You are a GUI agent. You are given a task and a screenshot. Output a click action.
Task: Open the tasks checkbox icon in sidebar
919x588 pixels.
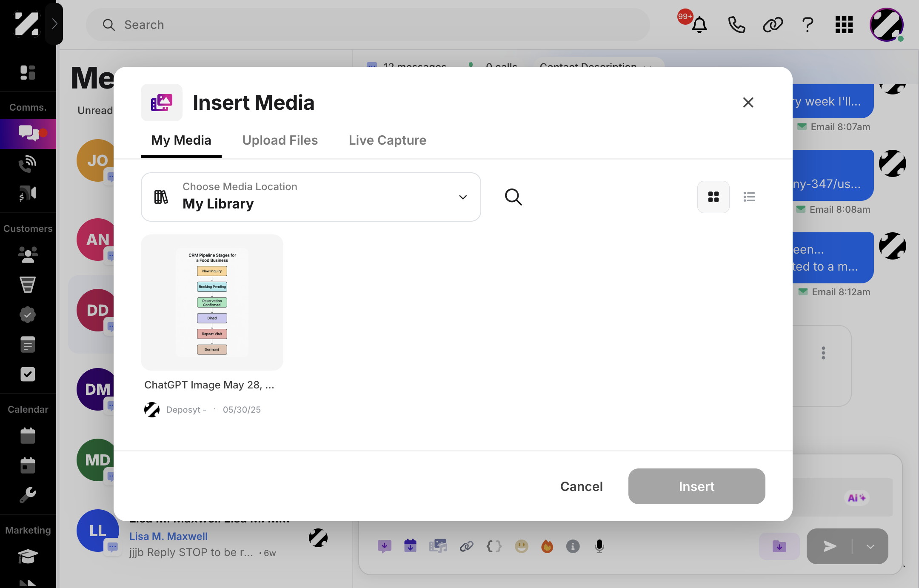28,374
